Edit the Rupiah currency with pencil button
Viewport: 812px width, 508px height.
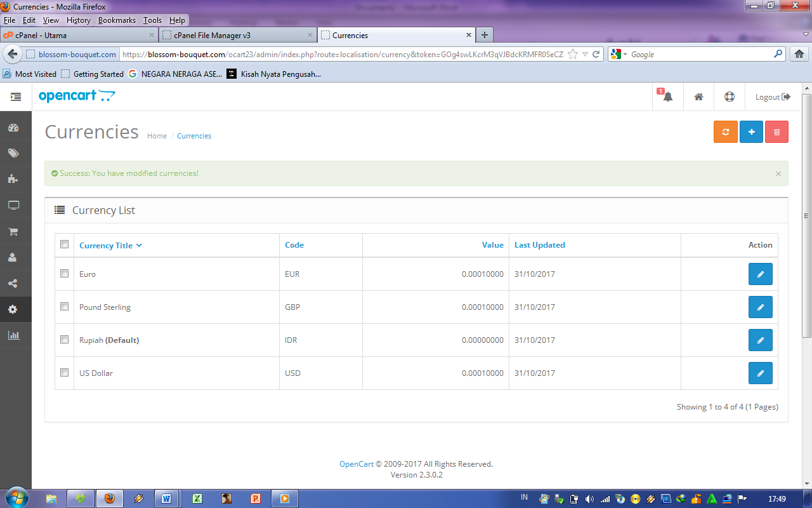click(x=761, y=340)
